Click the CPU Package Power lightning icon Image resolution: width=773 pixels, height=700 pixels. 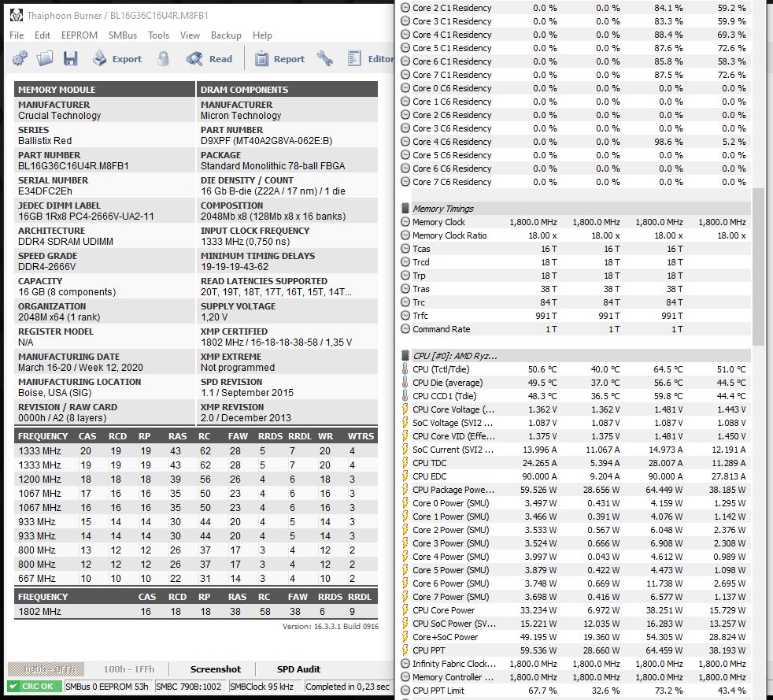pyautogui.click(x=405, y=489)
